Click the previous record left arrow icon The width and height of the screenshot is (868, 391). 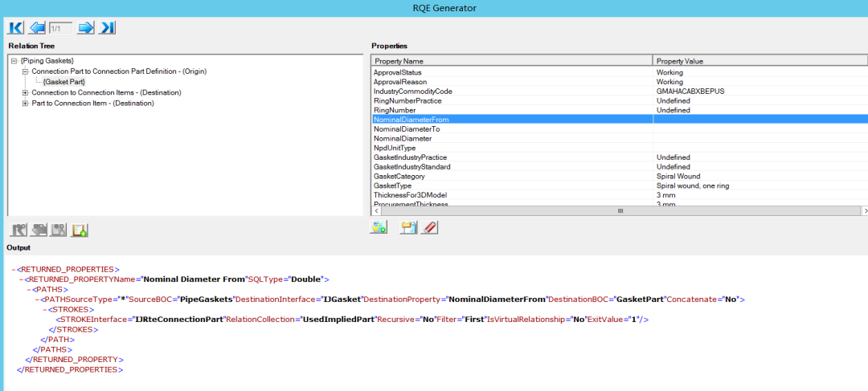tap(38, 27)
